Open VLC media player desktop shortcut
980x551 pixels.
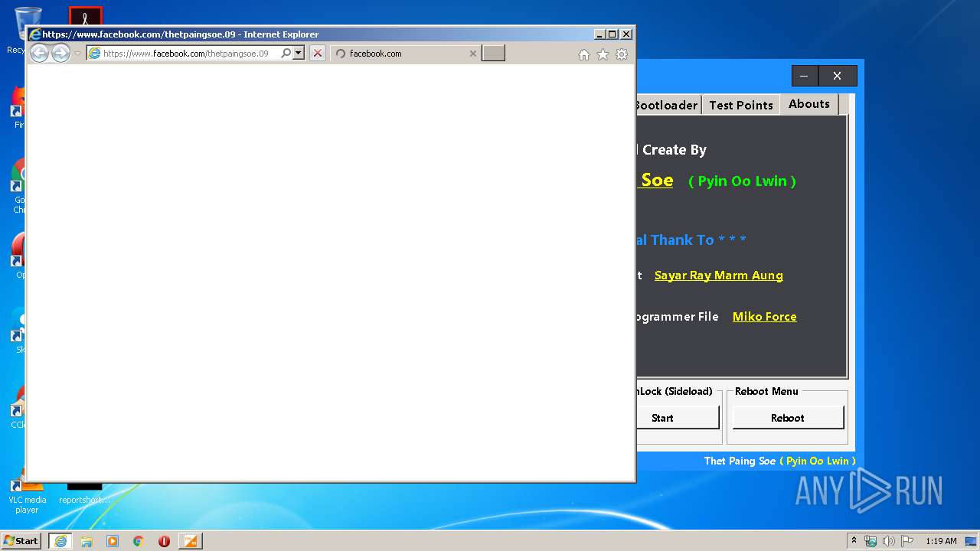[x=27, y=496]
